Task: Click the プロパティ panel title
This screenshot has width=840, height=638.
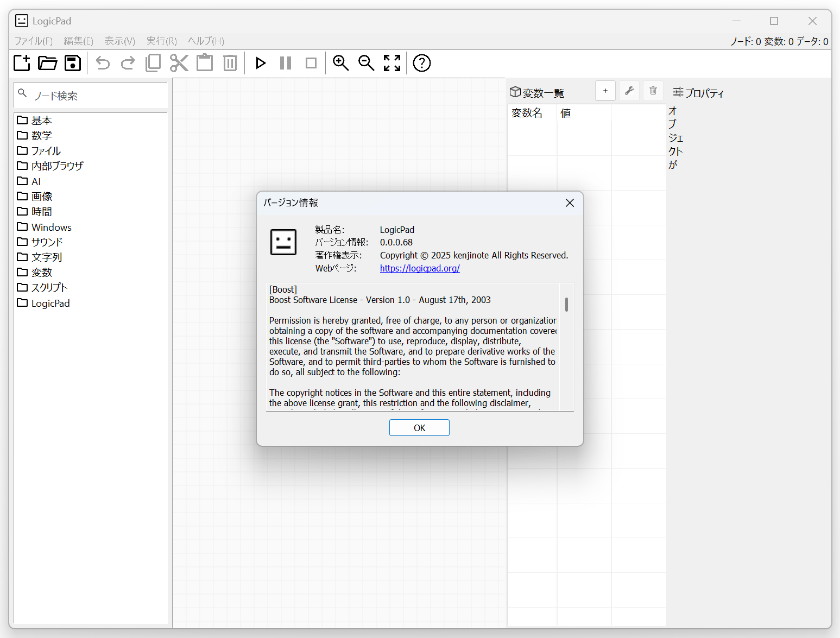Action: 705,93
